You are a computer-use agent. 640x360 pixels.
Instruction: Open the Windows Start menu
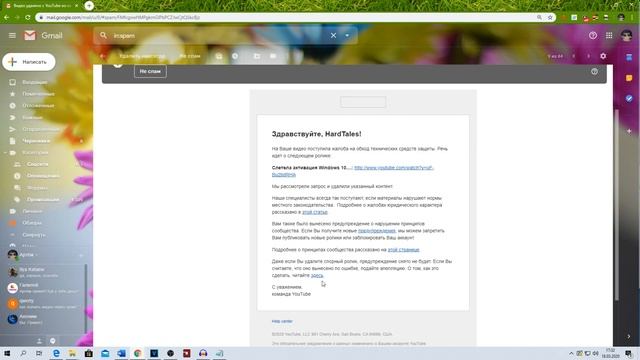coord(7,353)
